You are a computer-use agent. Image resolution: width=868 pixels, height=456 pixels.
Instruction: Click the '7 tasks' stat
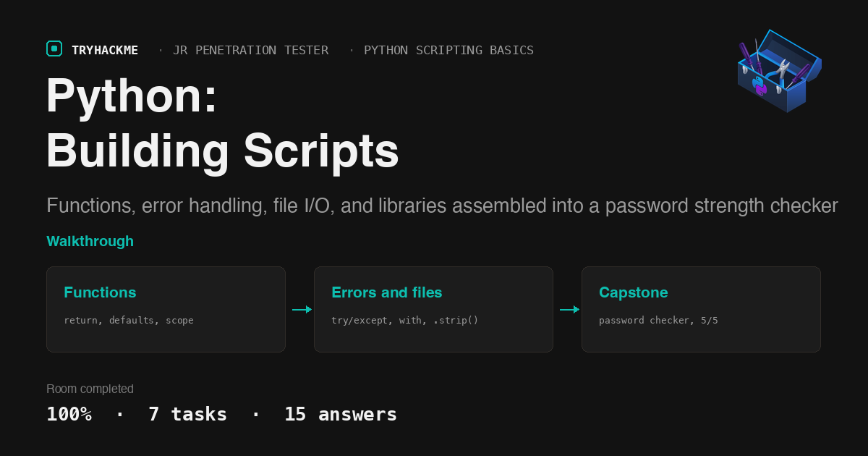point(187,414)
